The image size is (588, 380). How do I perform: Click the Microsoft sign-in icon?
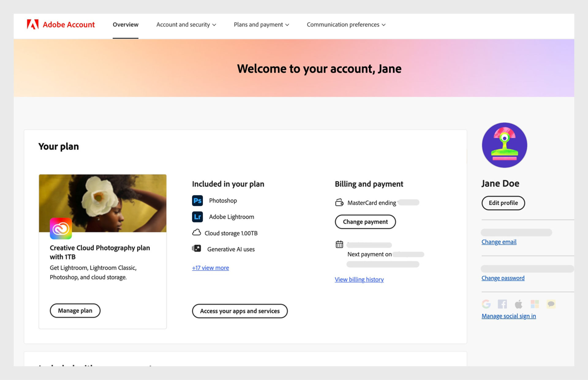click(535, 304)
